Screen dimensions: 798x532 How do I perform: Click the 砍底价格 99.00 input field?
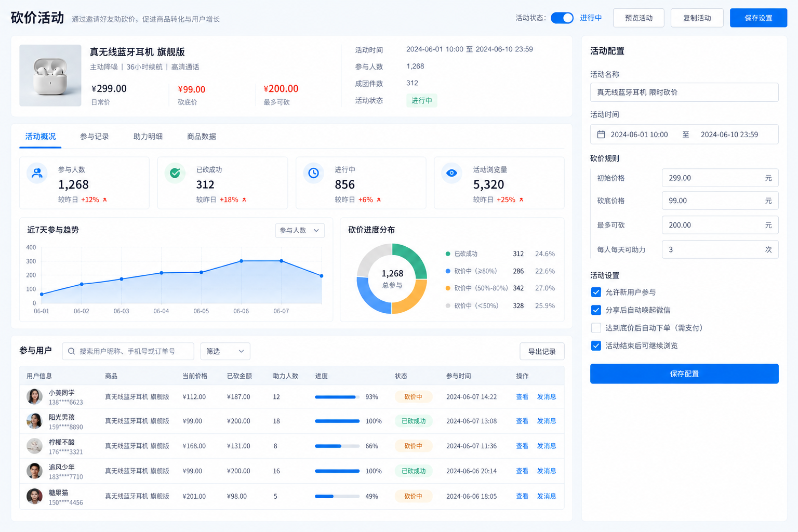pos(720,201)
